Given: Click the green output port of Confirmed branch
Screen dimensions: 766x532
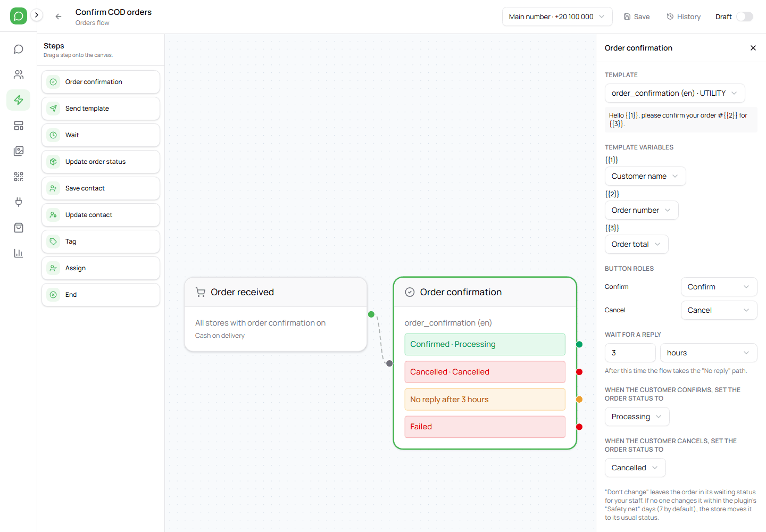Looking at the screenshot, I should tap(579, 344).
